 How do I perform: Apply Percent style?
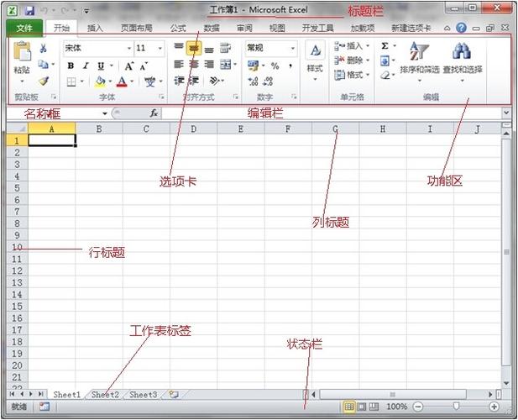coord(275,66)
